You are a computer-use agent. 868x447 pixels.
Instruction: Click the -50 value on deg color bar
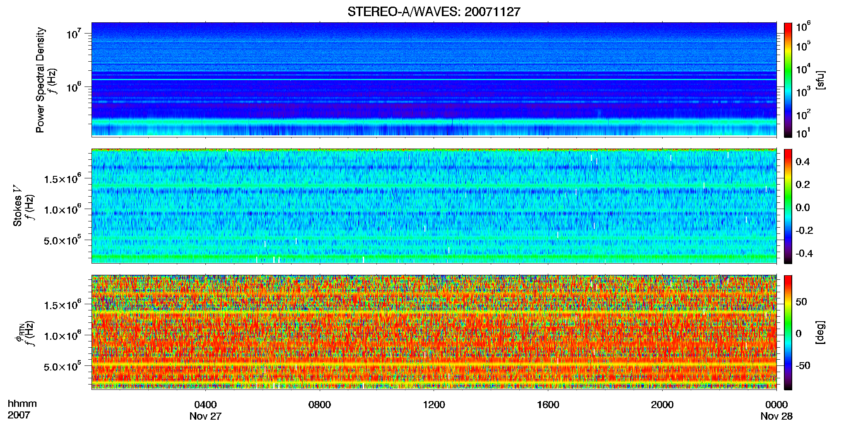click(x=803, y=365)
